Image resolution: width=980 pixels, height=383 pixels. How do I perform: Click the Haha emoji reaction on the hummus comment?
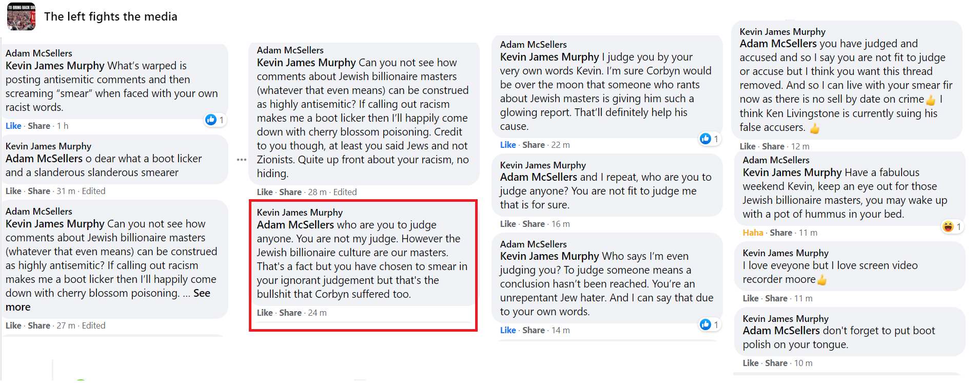coord(948,226)
